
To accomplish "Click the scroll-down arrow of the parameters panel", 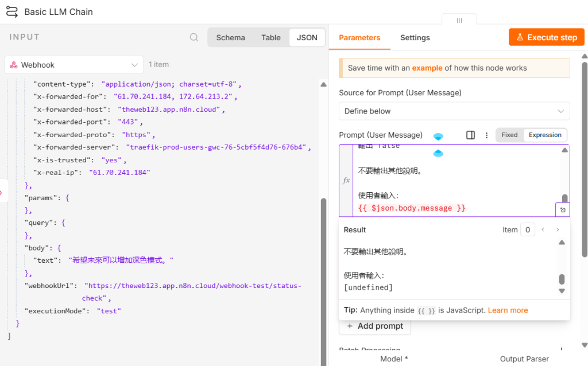I will (584, 345).
